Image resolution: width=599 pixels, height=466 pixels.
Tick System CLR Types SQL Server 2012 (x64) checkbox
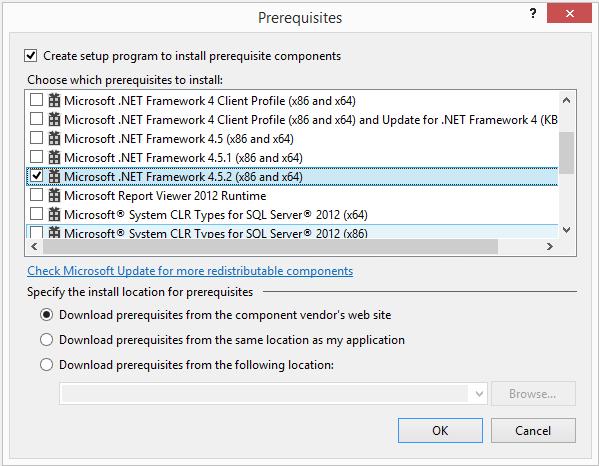[36, 214]
